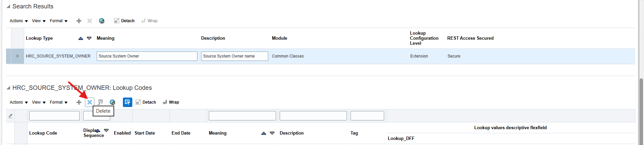Open View menu in Search Results toolbar

pos(39,21)
